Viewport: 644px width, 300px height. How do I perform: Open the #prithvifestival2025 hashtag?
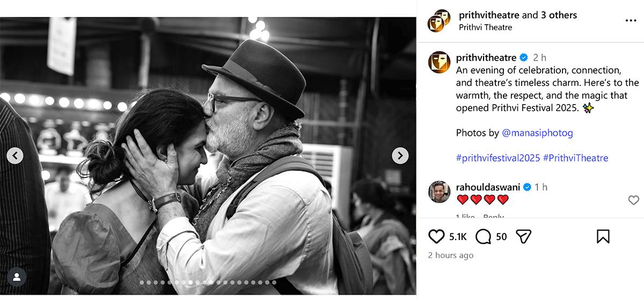(497, 158)
